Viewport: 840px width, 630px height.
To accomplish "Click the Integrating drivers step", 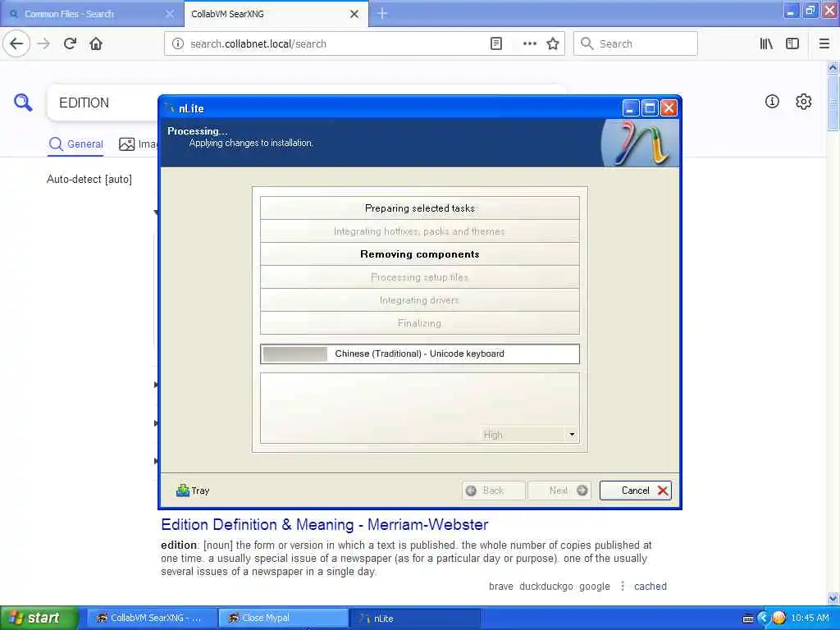I will tap(419, 300).
